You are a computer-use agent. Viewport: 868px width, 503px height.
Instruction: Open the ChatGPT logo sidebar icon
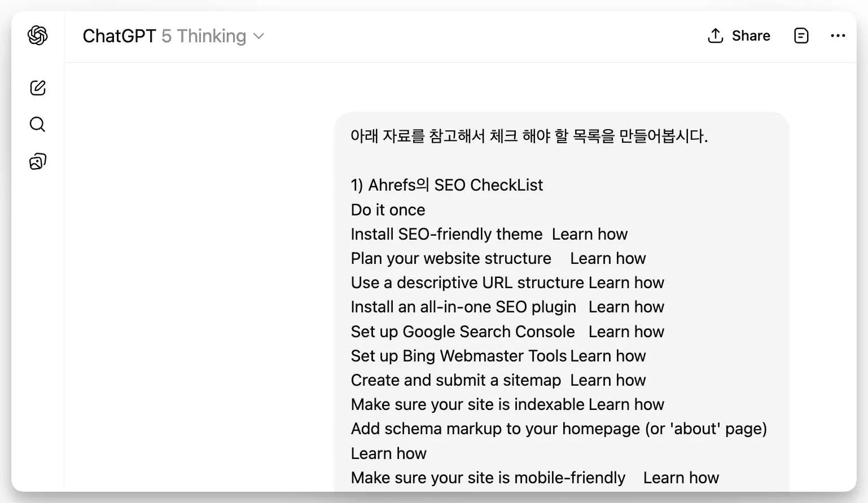38,36
